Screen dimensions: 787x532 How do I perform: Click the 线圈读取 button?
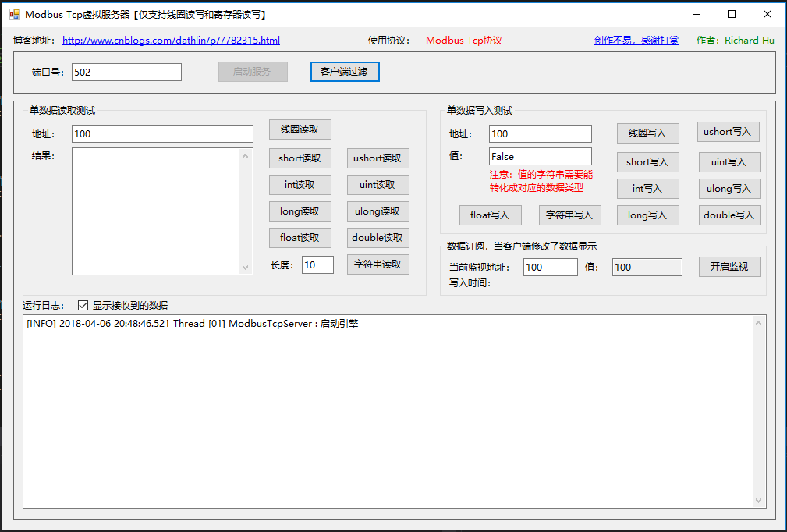[x=300, y=129]
